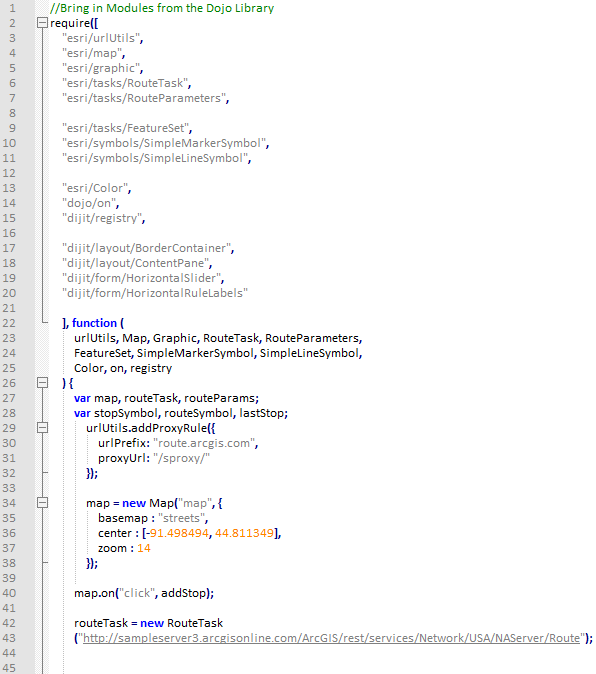
Task: Click the zoom value 14
Action: coord(144,548)
